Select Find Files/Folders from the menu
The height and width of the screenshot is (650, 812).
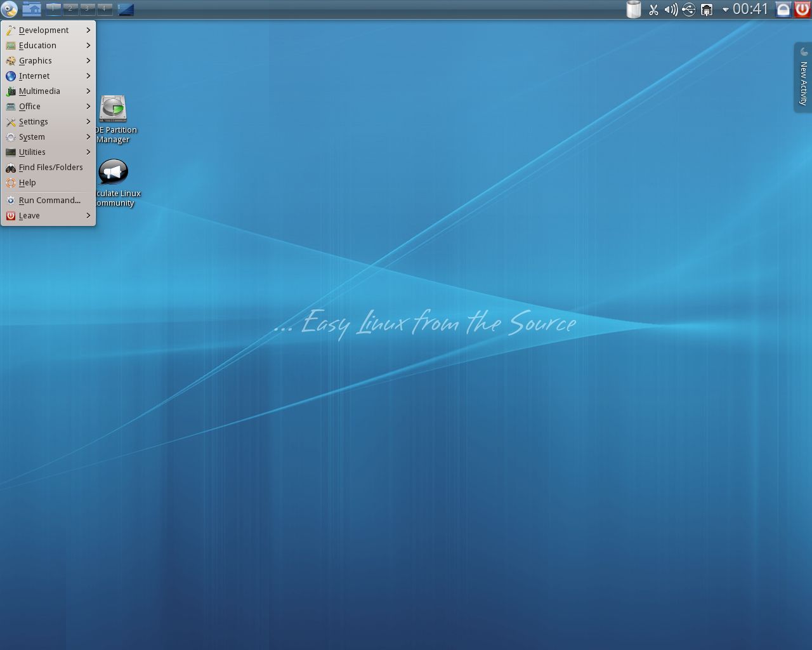pos(50,168)
